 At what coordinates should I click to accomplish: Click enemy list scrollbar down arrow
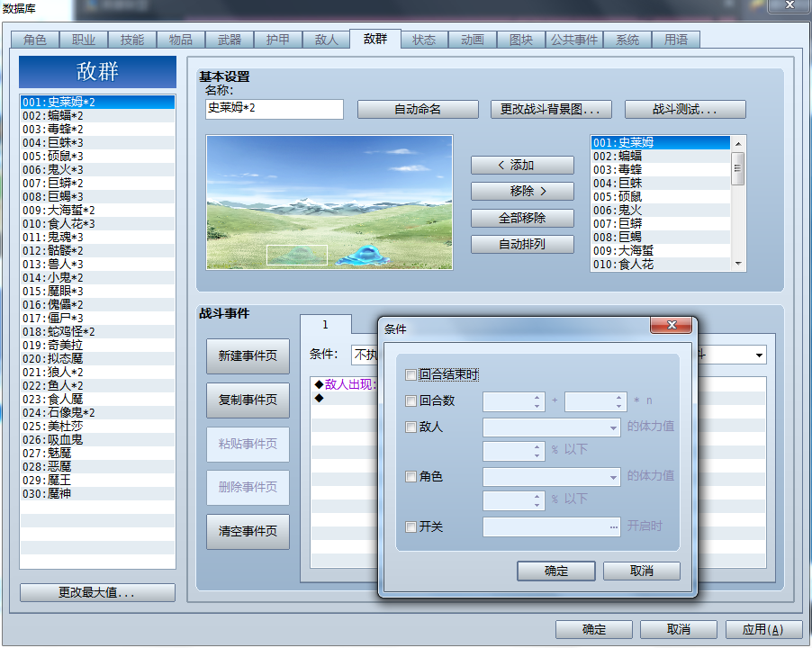(x=738, y=264)
